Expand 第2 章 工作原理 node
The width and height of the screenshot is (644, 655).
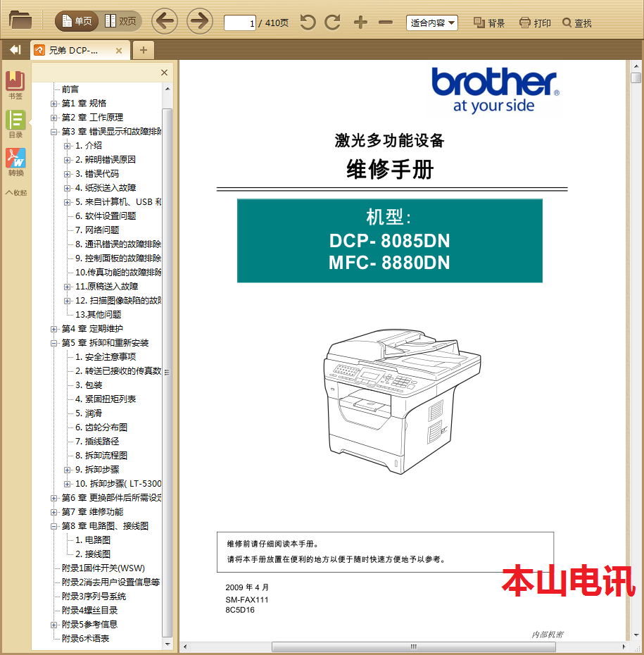tap(53, 118)
